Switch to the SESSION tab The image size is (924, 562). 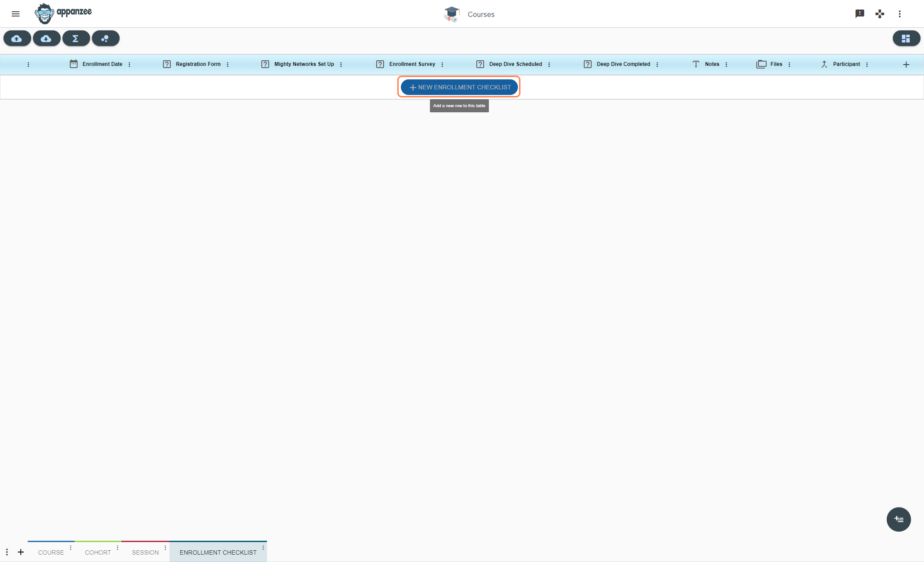[x=146, y=552]
